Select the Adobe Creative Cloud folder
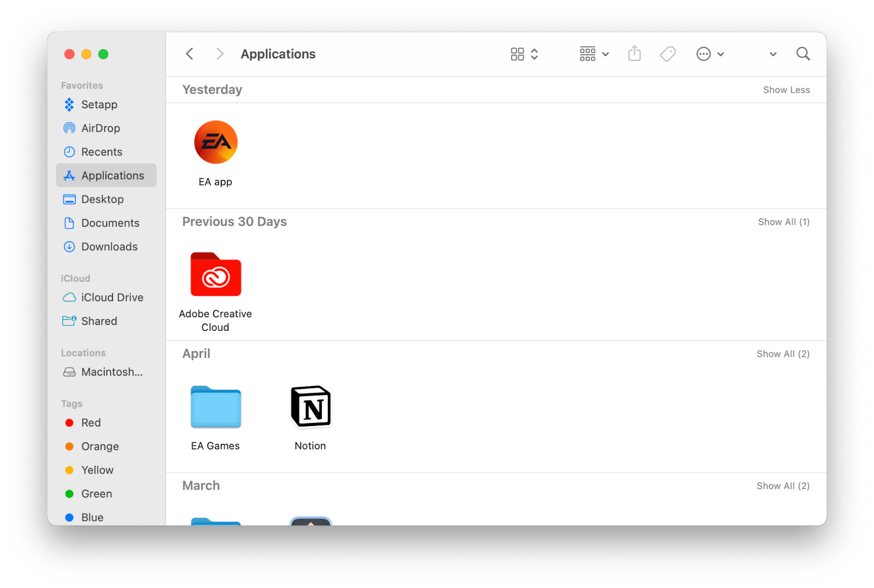Viewport: 874px width, 588px height. (x=216, y=274)
